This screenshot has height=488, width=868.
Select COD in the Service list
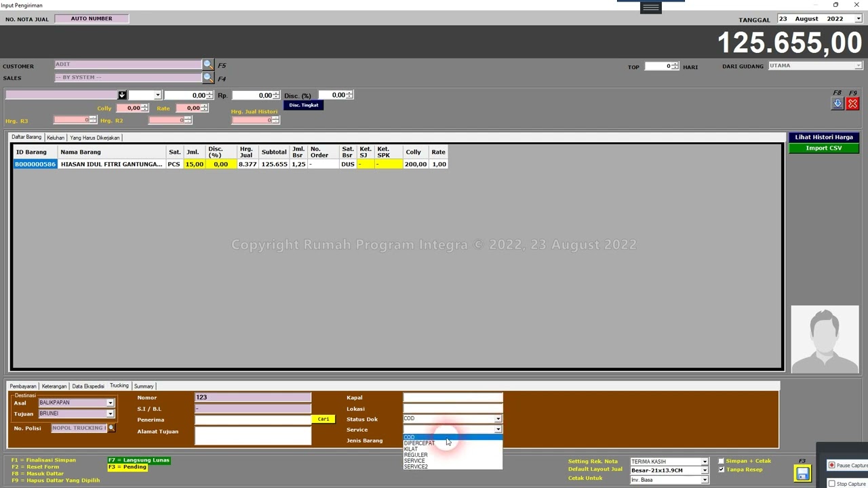pyautogui.click(x=452, y=437)
